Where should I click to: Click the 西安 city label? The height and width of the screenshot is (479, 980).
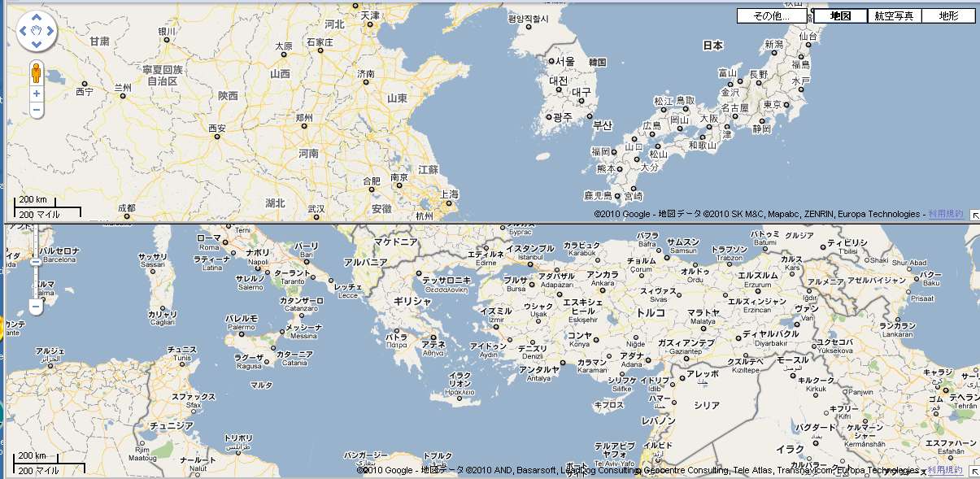click(217, 128)
